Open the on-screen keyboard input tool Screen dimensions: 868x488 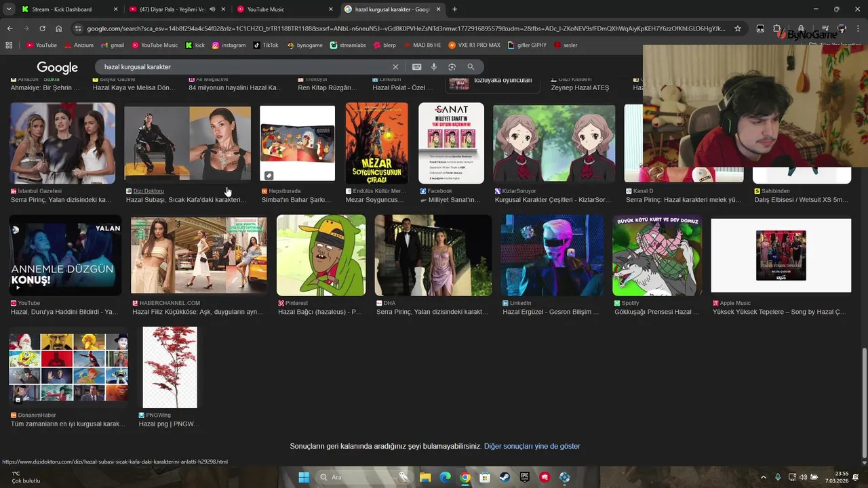(416, 67)
